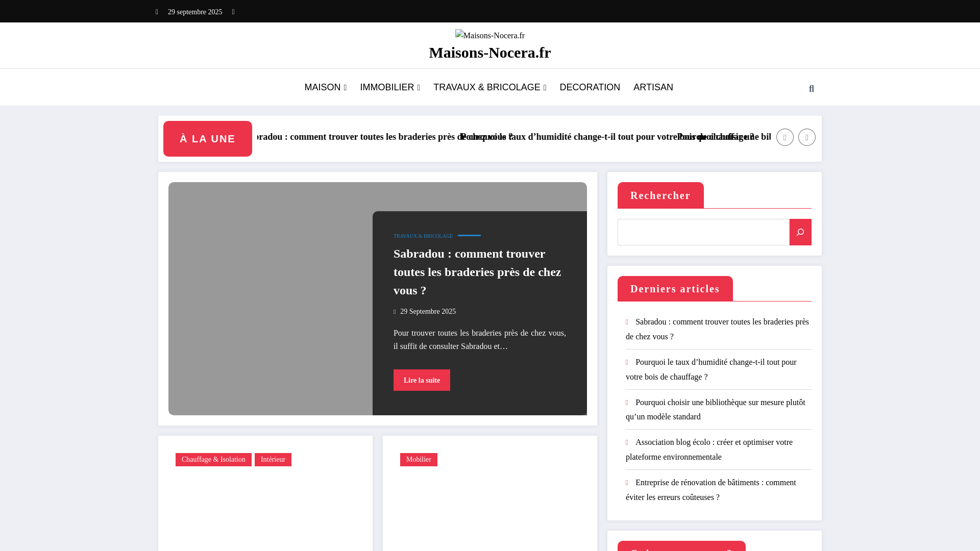
Task: Open the DECORATION menu item
Action: (590, 87)
